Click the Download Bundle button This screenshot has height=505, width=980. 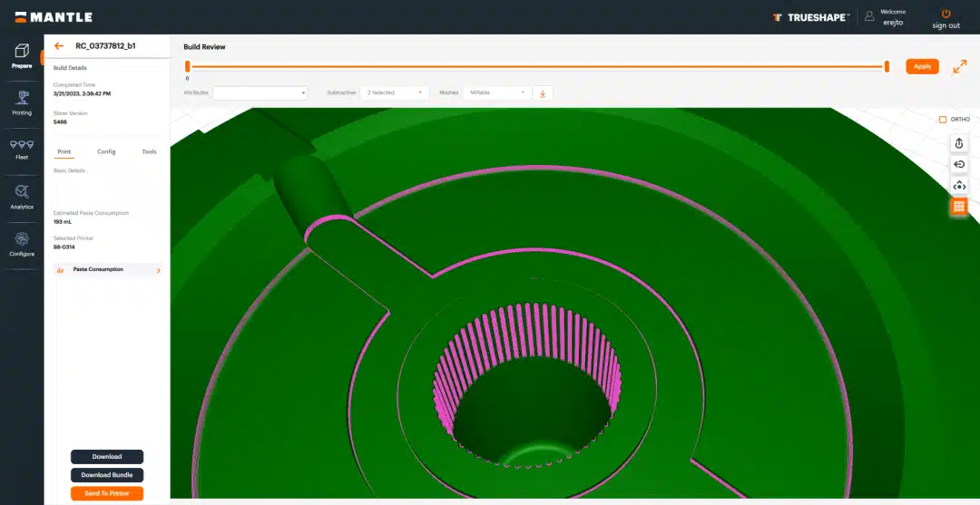pyautogui.click(x=107, y=475)
